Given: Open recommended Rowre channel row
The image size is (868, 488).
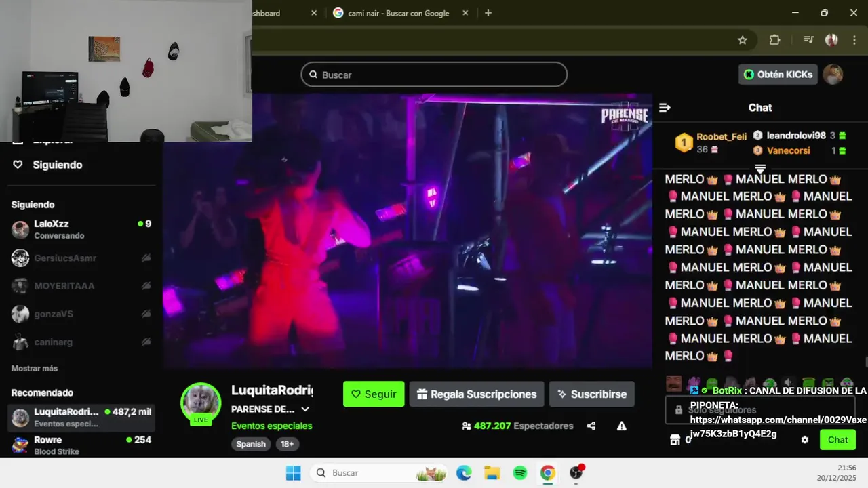Looking at the screenshot, I should (x=81, y=445).
